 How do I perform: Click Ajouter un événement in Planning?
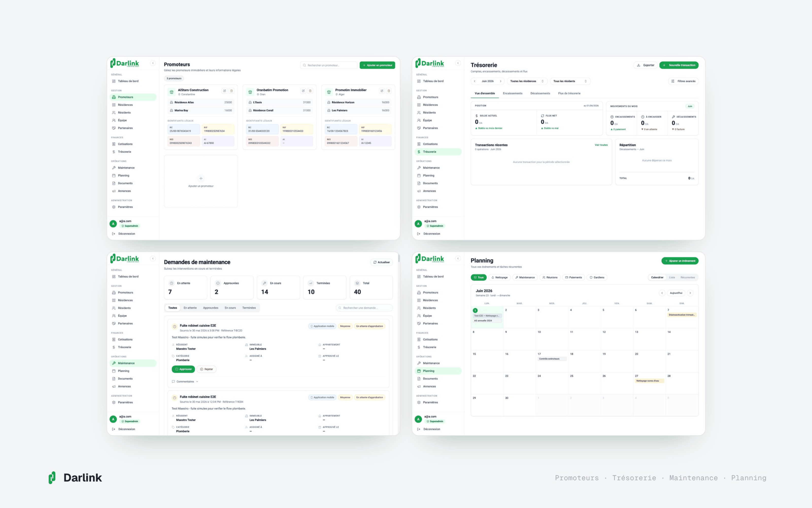click(680, 261)
